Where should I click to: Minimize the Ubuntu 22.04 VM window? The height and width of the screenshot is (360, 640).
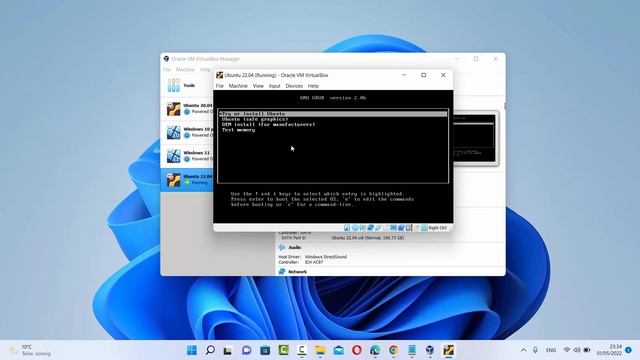[x=404, y=75]
